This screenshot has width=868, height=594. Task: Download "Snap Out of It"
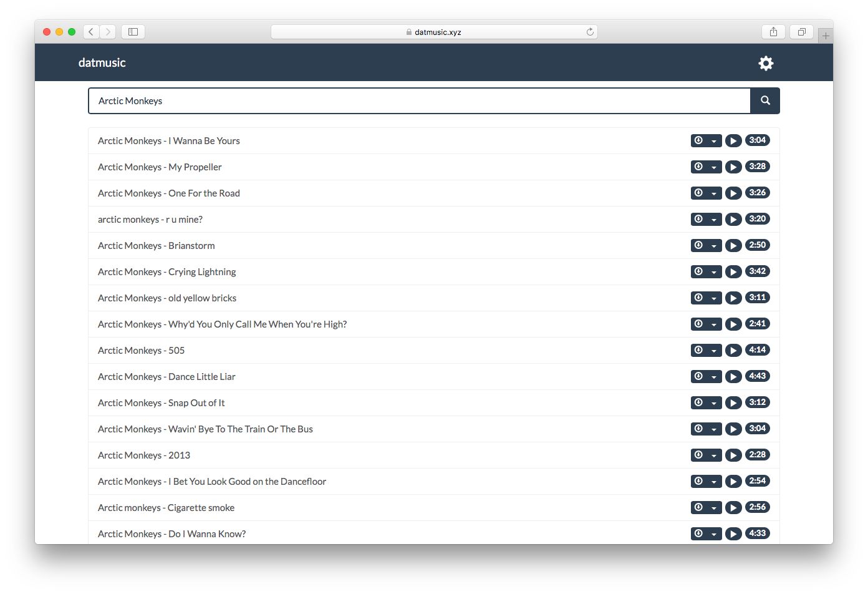[x=698, y=402]
